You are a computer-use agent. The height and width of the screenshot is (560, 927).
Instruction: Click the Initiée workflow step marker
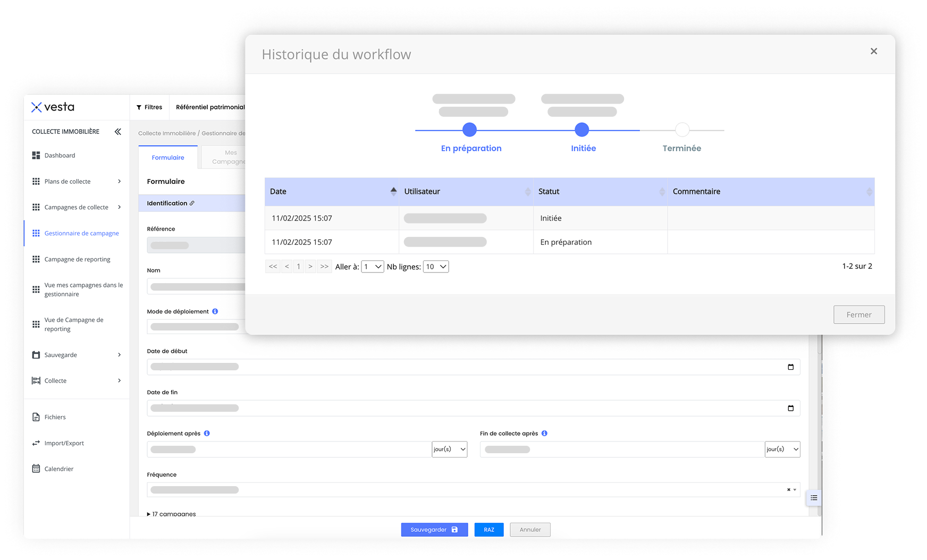tap(582, 130)
